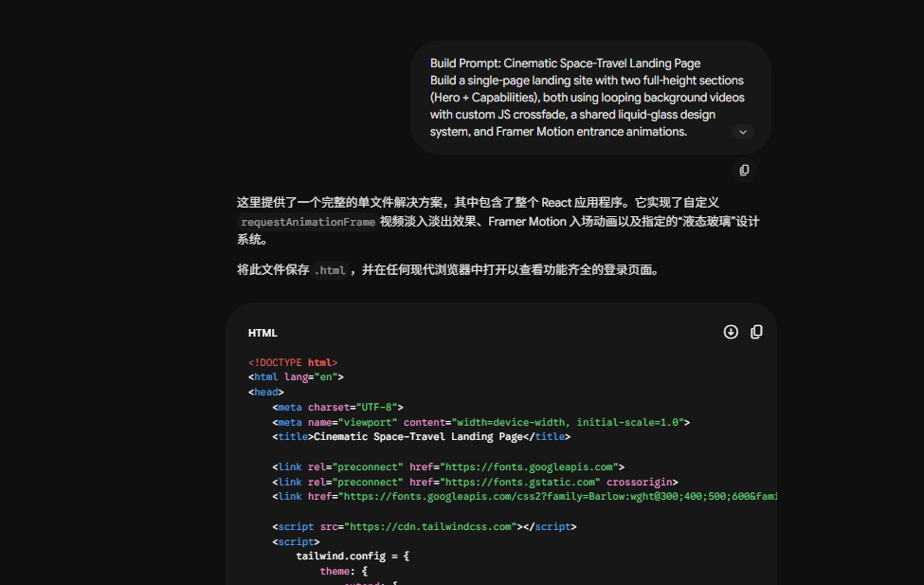Click the <head> tag line
The height and width of the screenshot is (585, 924).
[265, 393]
